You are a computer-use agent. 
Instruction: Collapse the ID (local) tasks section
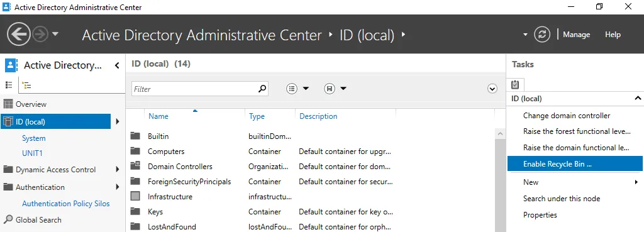click(x=638, y=98)
